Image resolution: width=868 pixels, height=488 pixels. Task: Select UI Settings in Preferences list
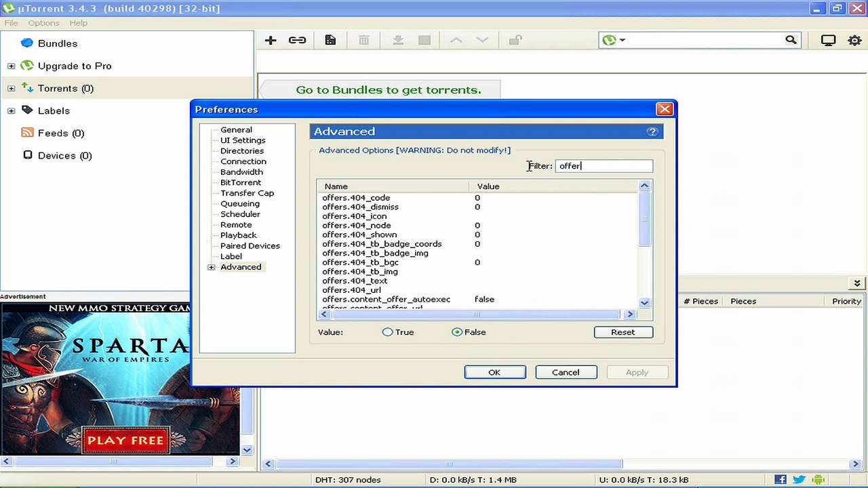coord(243,140)
